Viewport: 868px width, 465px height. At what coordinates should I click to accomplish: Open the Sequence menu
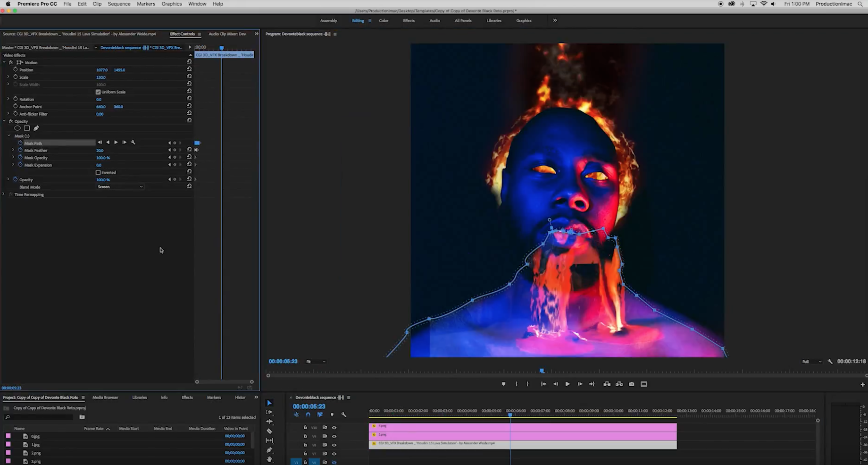[119, 4]
